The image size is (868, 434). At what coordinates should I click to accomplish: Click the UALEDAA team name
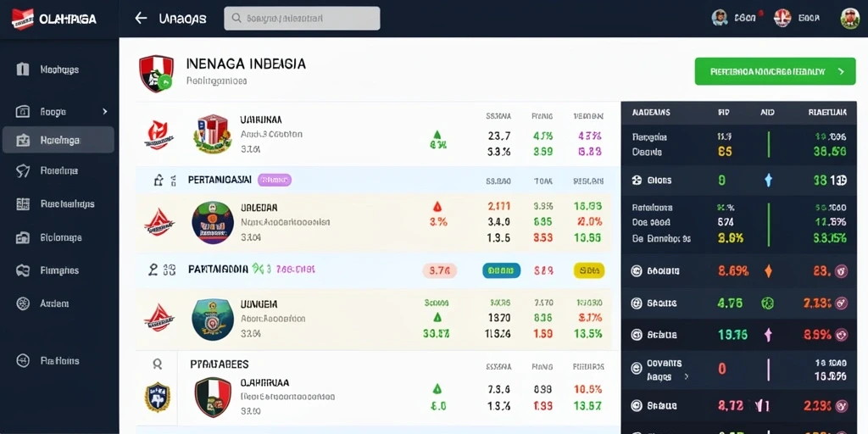(259, 208)
